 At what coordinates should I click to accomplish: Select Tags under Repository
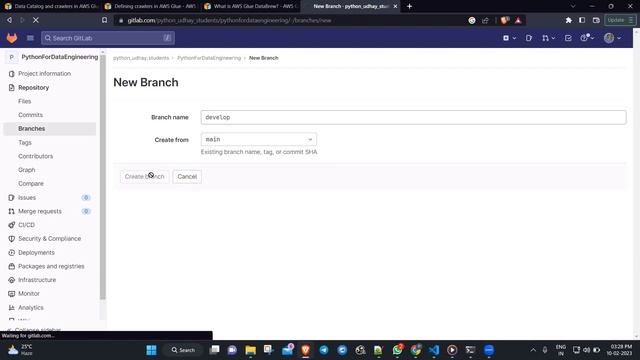25,142
